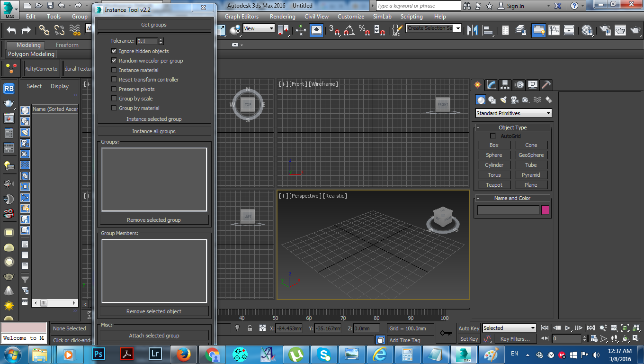Uncheck Ignore hidden objects
This screenshot has width=644, height=364.
point(114,51)
